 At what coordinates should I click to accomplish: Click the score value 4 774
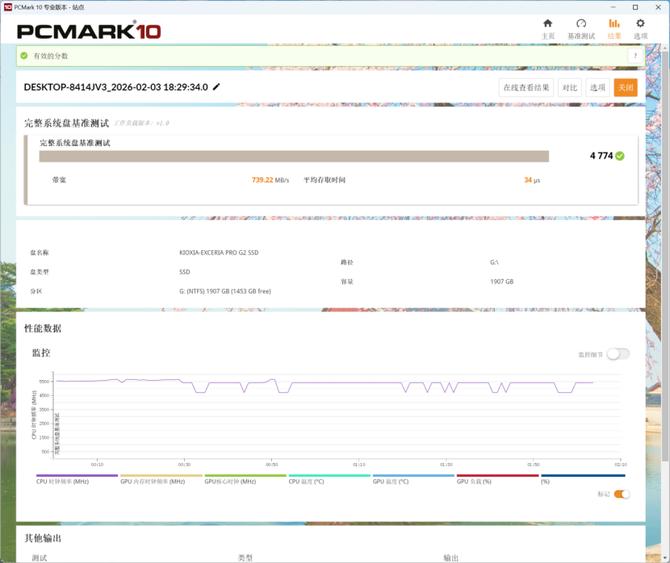[x=601, y=156]
